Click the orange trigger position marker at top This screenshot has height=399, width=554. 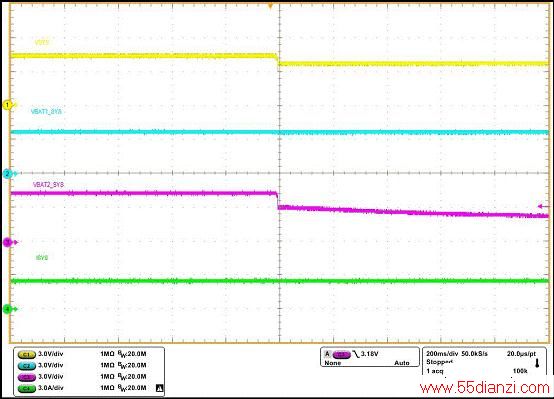pos(270,6)
